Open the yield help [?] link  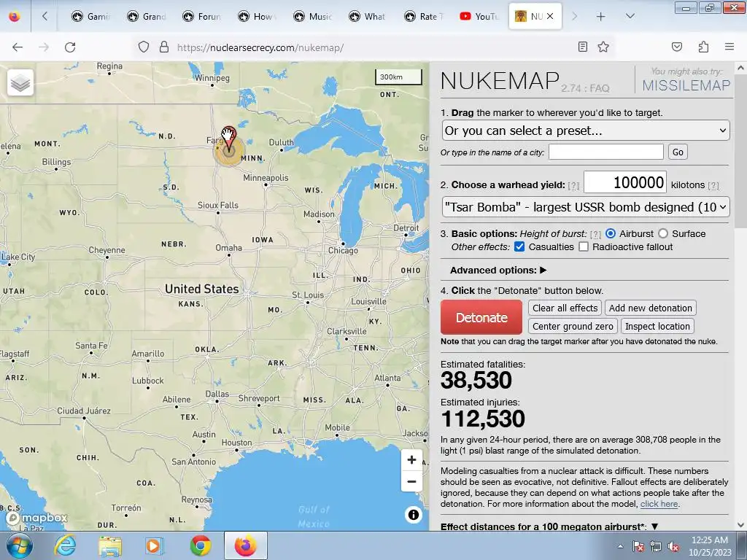point(573,186)
